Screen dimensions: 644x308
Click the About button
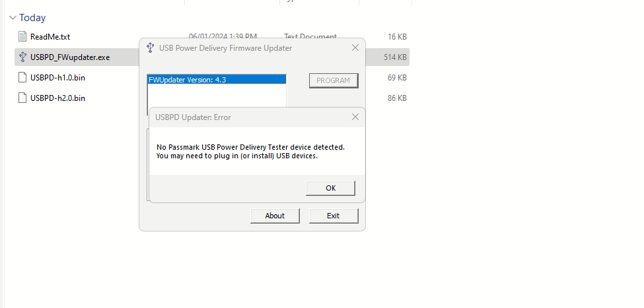[275, 216]
